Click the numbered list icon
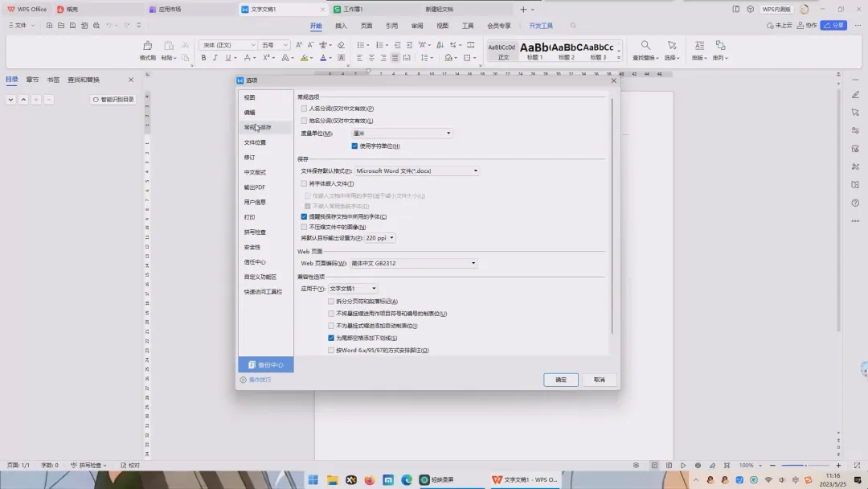Image resolution: width=868 pixels, height=489 pixels. pos(379,45)
